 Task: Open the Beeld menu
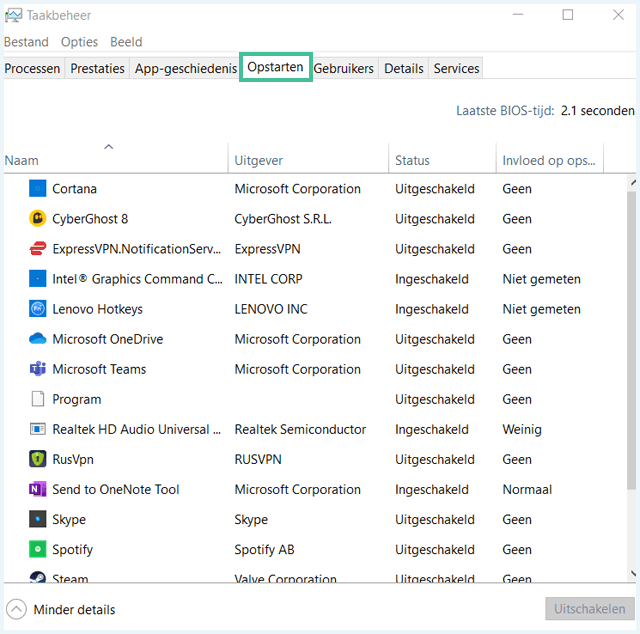click(126, 42)
